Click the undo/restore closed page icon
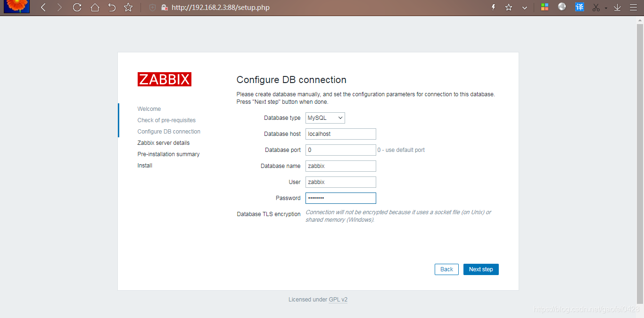 112,8
